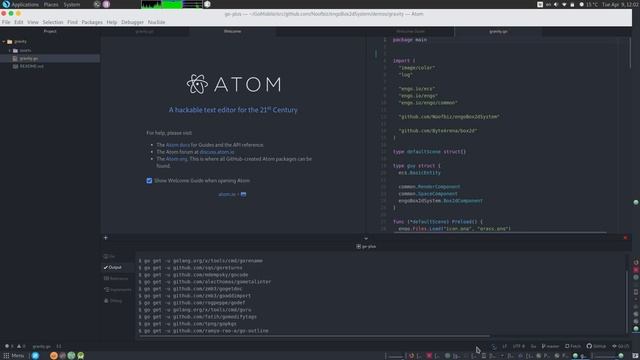Click the UTF-8 encoding selector
Viewport: 640px width, 360px height.
coord(519,346)
